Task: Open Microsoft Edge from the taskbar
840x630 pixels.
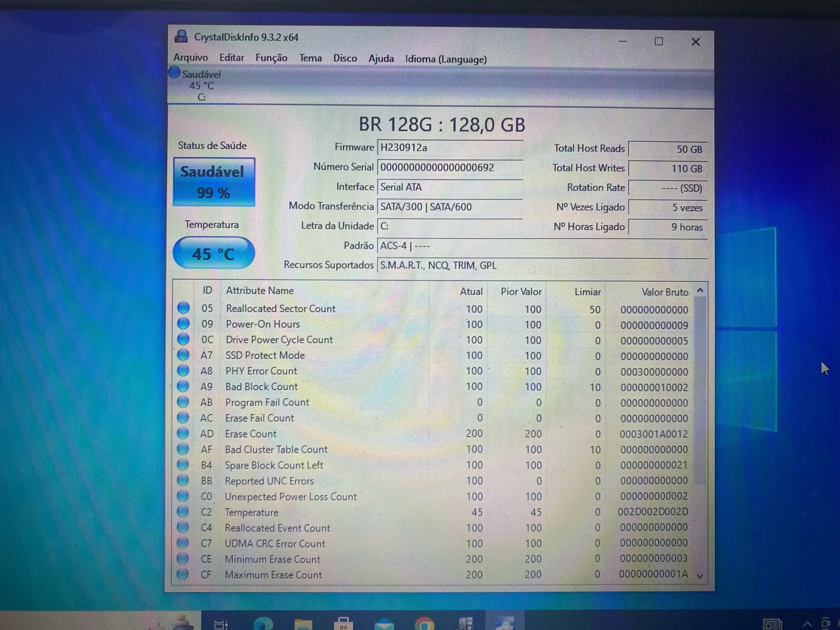Action: coord(263,623)
